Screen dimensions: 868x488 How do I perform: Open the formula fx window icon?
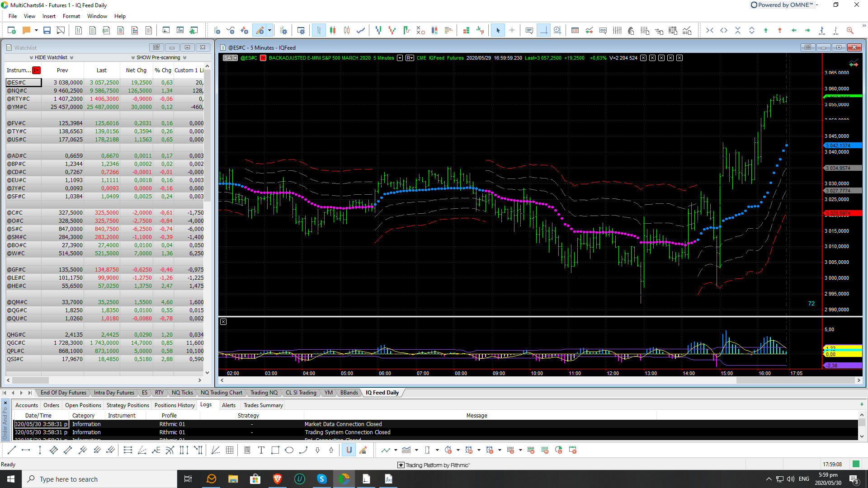pyautogui.click(x=180, y=30)
